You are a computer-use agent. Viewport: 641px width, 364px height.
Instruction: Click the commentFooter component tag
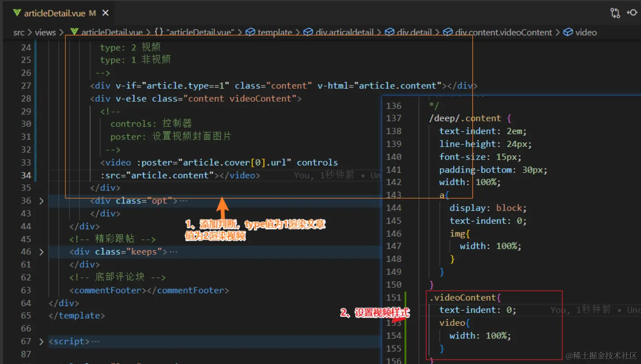click(x=149, y=290)
